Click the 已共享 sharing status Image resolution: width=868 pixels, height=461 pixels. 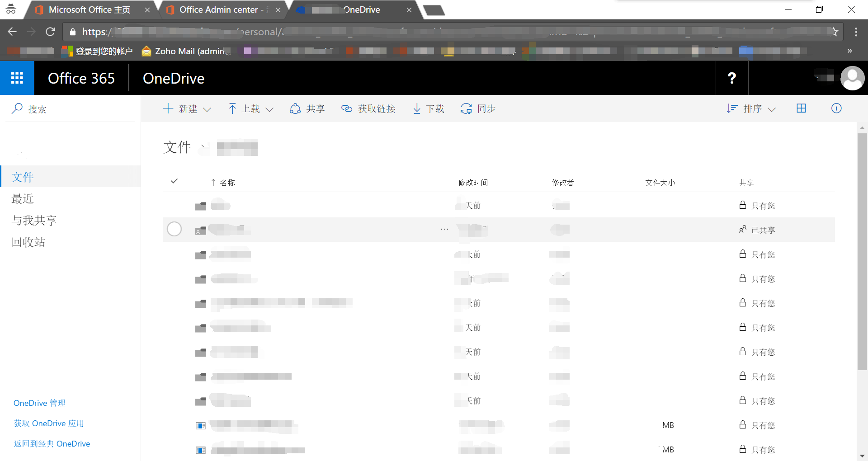(757, 230)
